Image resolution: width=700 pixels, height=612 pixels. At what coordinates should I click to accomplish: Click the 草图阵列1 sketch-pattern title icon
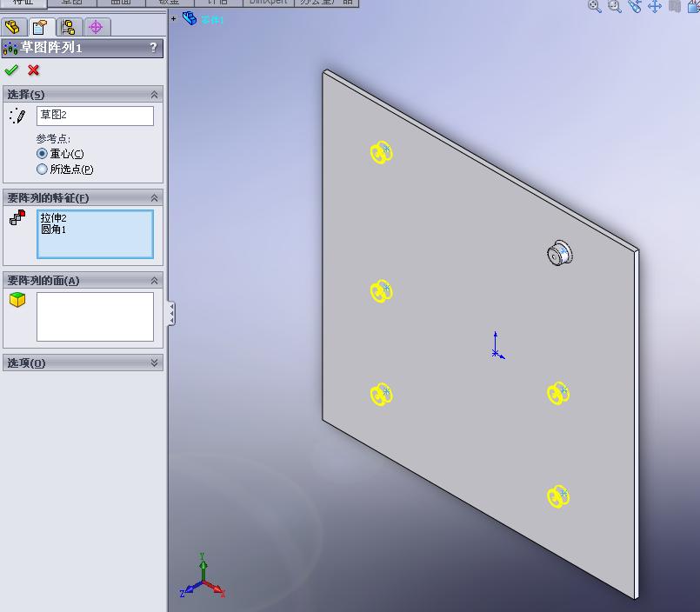(10, 48)
